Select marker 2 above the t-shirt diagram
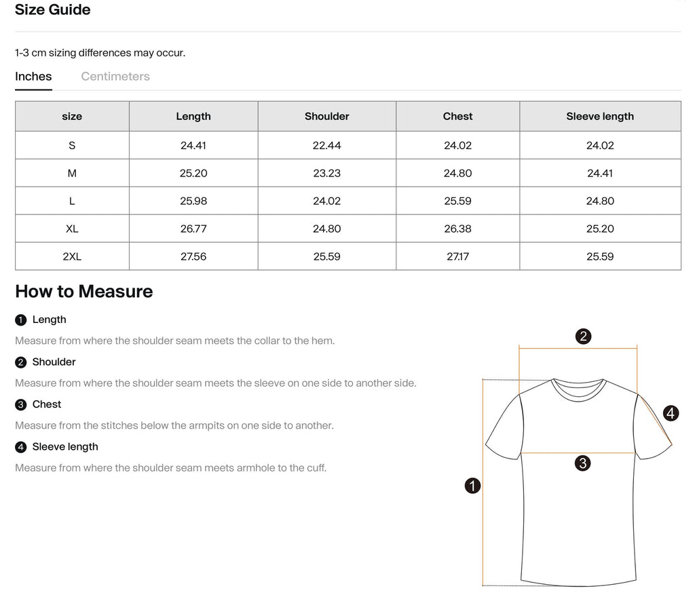The width and height of the screenshot is (695, 616). click(584, 336)
